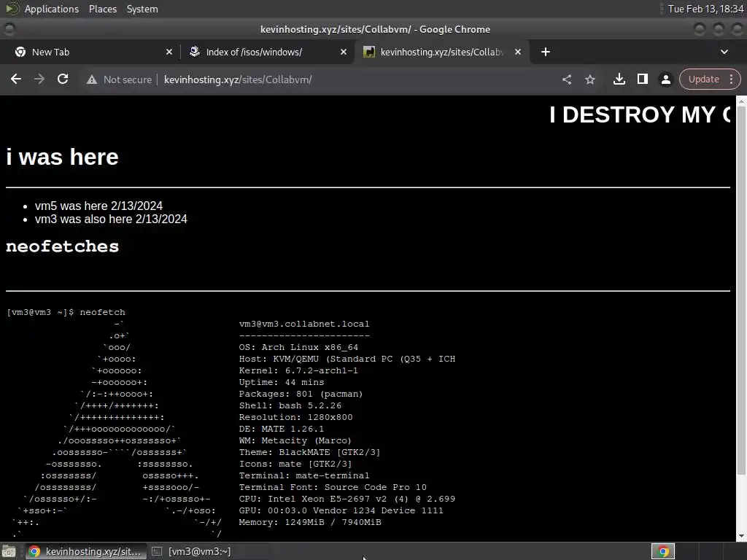Open a new tab with plus button

(546, 52)
